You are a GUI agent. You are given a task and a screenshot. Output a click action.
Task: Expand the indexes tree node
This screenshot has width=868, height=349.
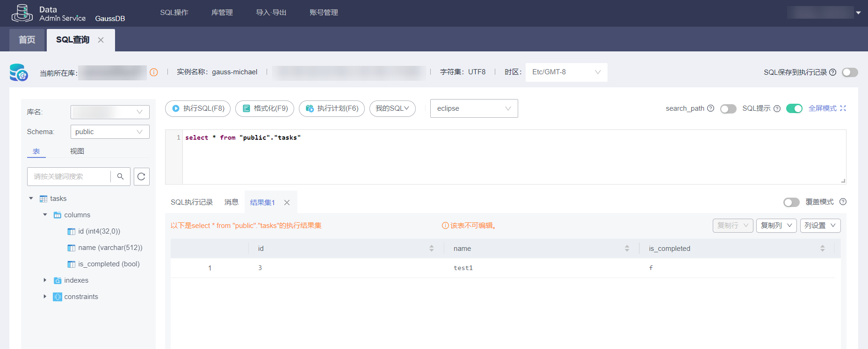point(45,280)
